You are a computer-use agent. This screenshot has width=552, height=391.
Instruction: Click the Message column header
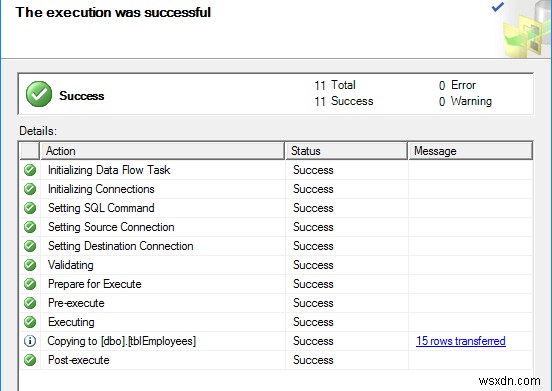(471, 151)
